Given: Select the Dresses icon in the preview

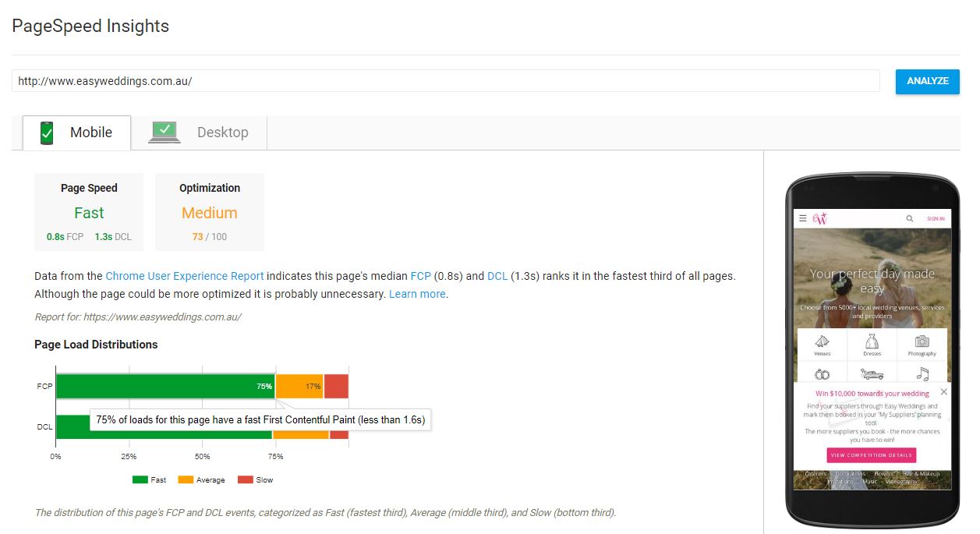Looking at the screenshot, I should coord(872,341).
